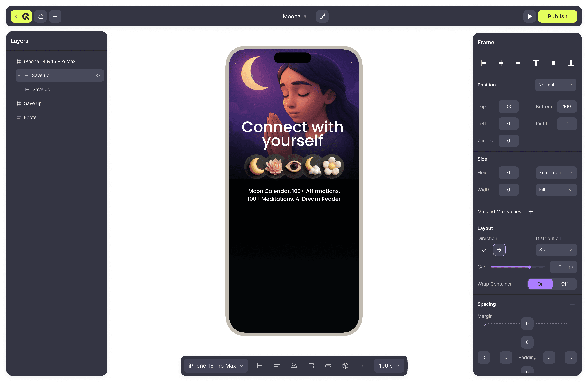Select the image tool in bottom toolbar
Viewport: 588px width, 382px height.
click(294, 366)
